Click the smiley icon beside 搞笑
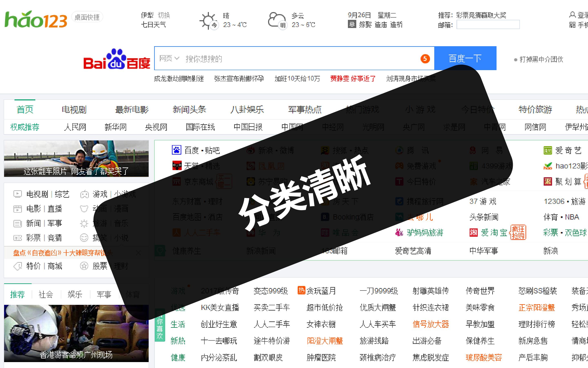 tap(84, 238)
